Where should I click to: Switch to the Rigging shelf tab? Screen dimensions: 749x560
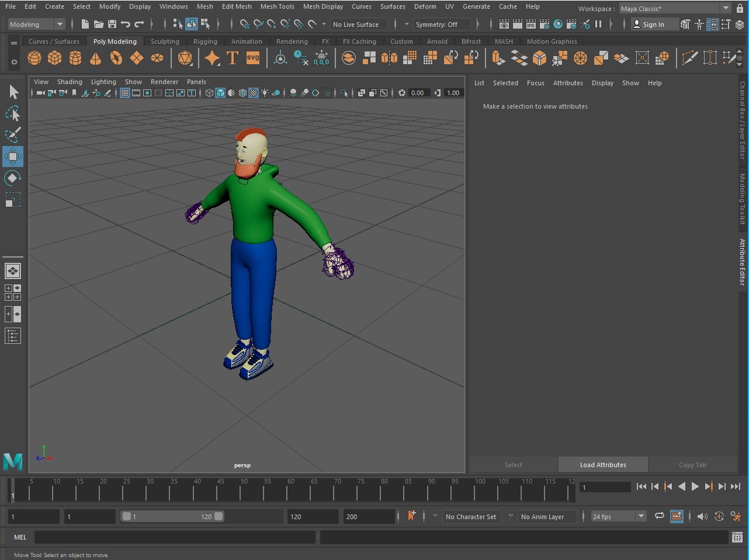(x=205, y=41)
